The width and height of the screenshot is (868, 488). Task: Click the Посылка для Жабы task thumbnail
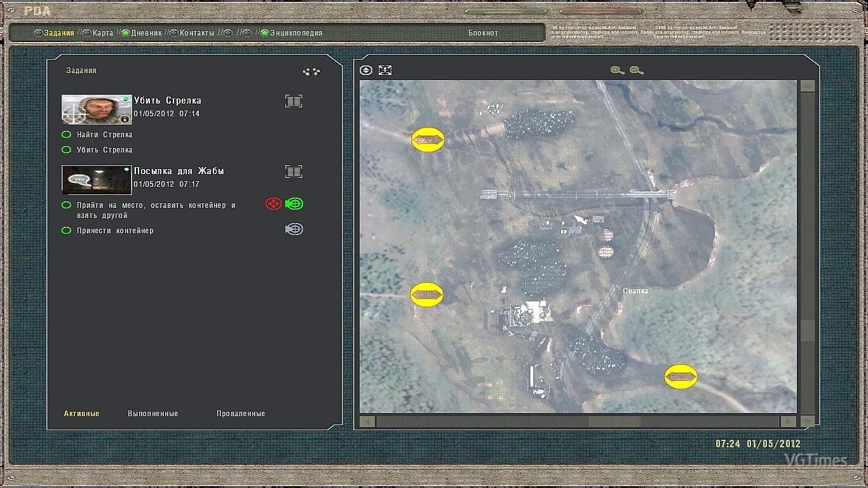(97, 180)
